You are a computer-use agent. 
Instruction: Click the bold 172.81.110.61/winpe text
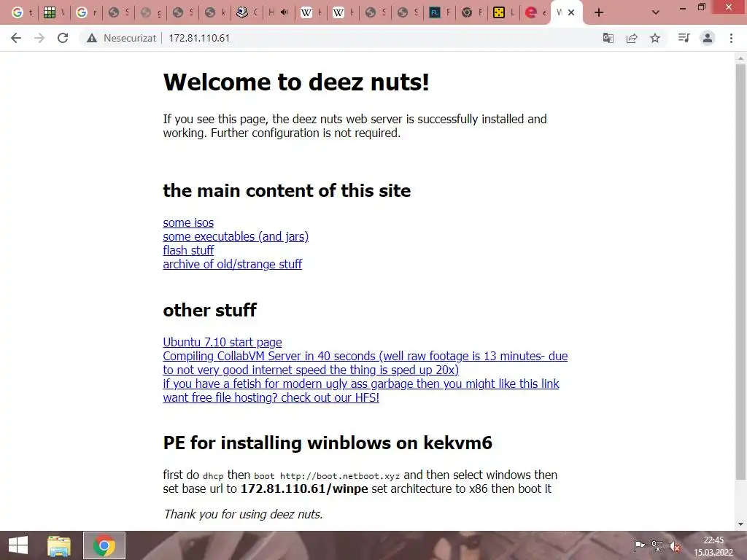(304, 489)
